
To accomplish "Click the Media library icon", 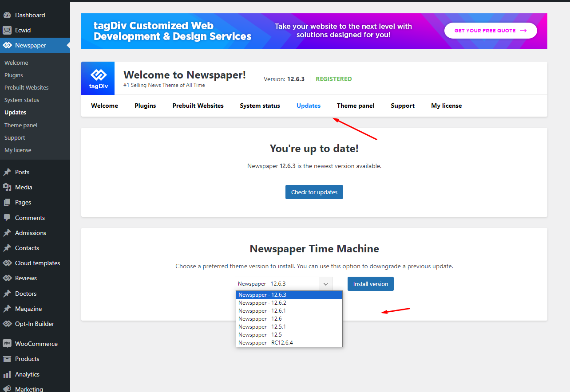I will tap(7, 187).
